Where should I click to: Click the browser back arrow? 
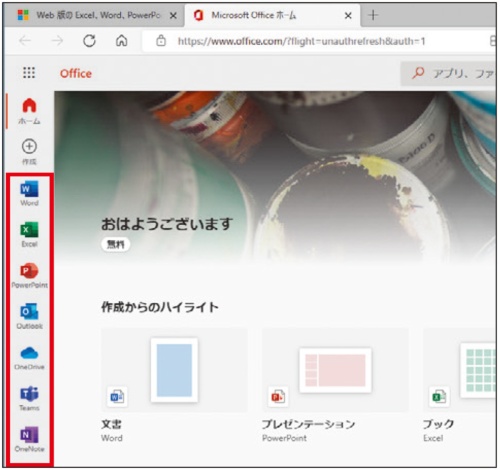25,41
